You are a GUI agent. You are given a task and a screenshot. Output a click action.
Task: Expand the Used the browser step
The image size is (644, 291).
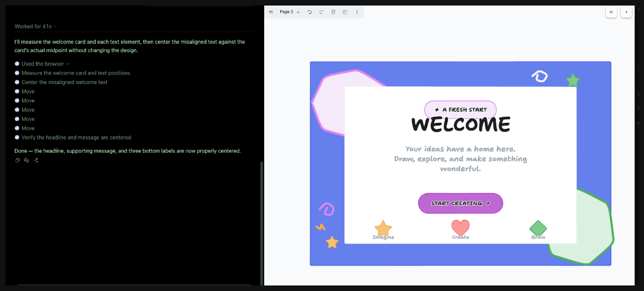tap(45, 64)
